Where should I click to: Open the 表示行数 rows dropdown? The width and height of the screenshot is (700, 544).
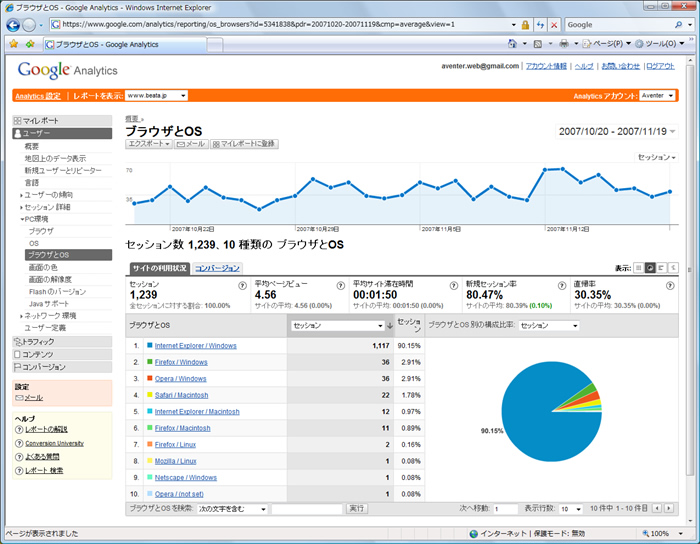[x=571, y=509]
